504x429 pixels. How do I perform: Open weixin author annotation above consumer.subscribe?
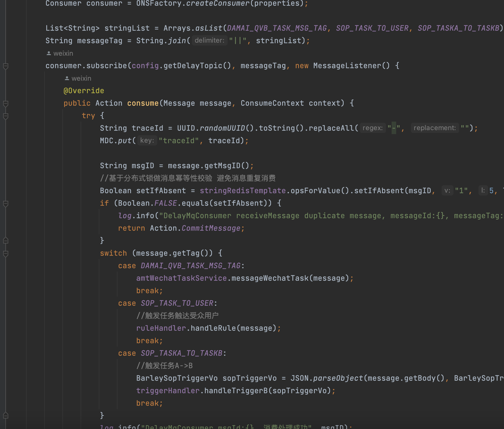[x=63, y=53]
